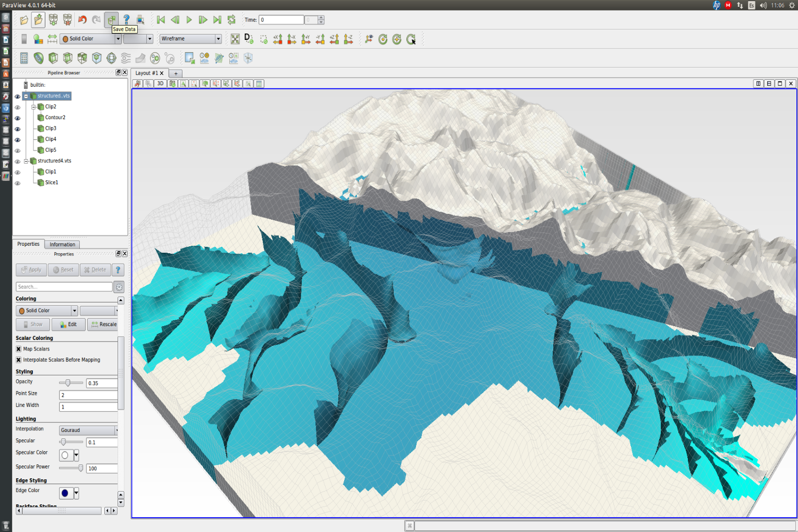The width and height of the screenshot is (798, 532).
Task: Click the Edit color button
Action: pyautogui.click(x=68, y=325)
